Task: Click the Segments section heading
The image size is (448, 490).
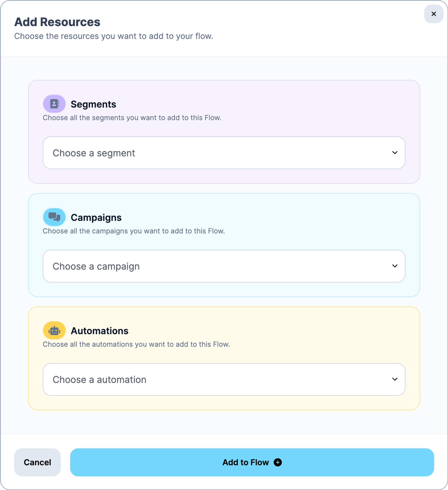Action: 93,104
